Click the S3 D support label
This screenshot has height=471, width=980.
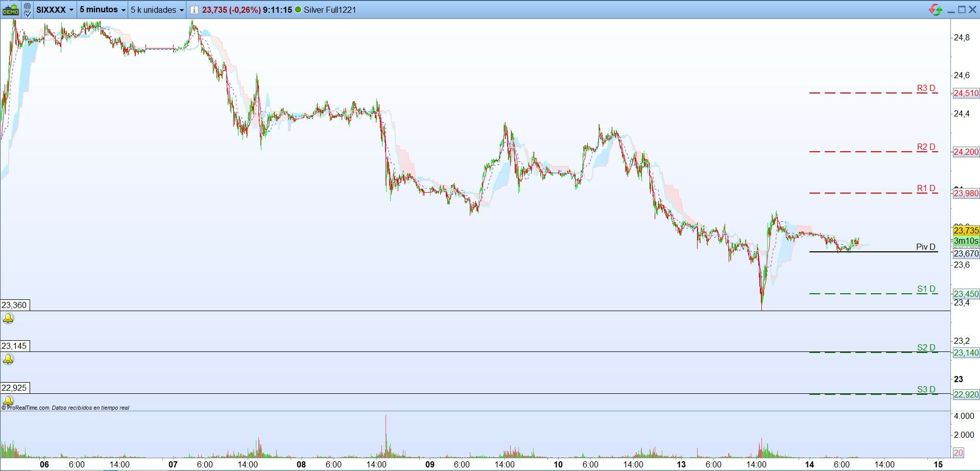926,390
